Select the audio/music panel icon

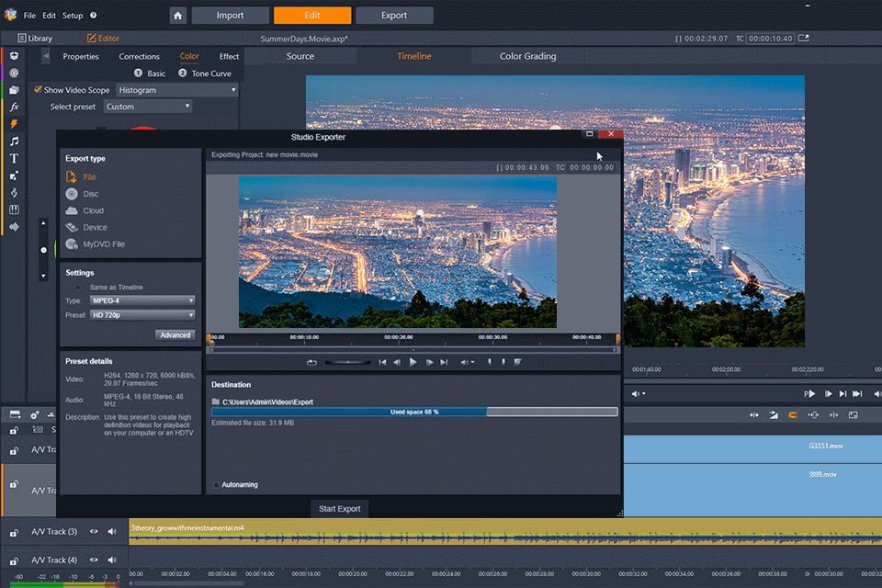point(14,141)
